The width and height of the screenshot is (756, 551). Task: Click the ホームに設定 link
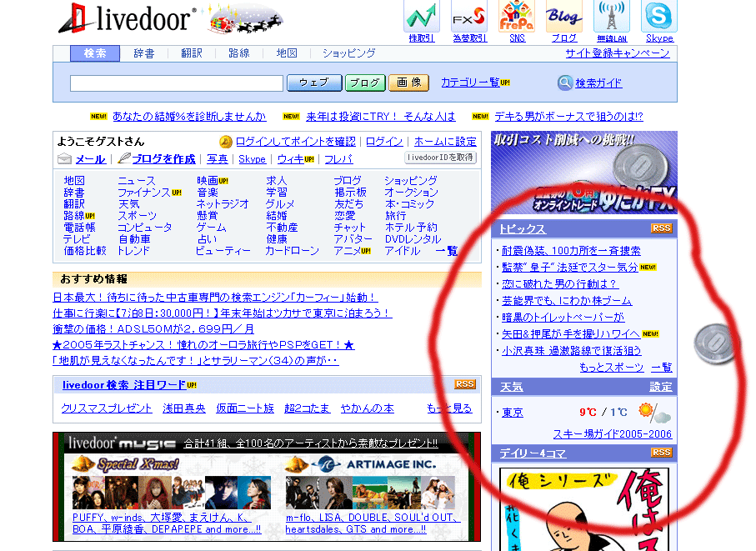445,142
